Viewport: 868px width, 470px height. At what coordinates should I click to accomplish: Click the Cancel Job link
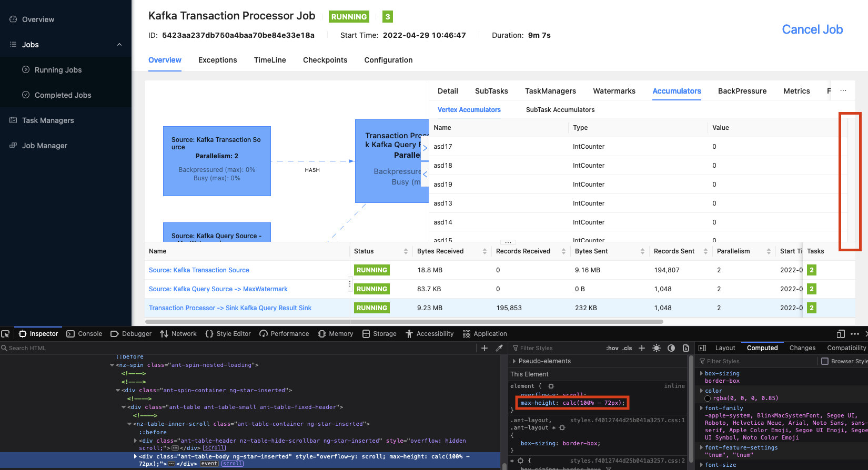[x=812, y=29]
